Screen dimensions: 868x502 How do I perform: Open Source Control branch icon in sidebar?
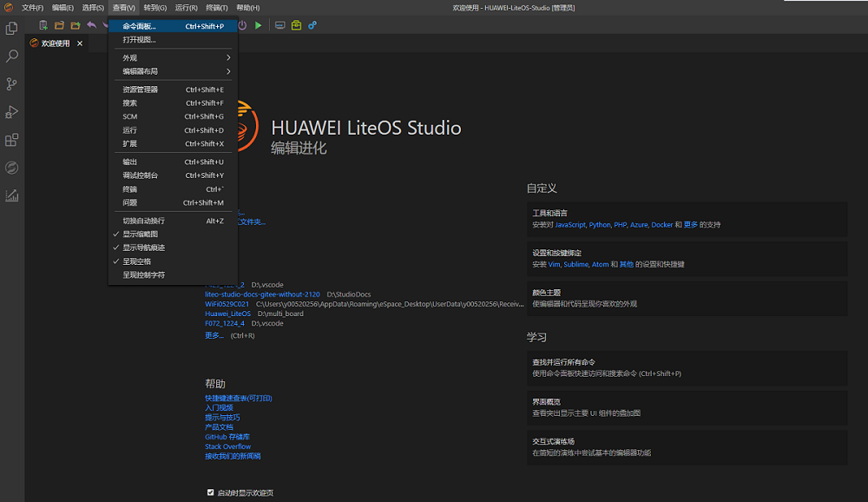coord(11,83)
